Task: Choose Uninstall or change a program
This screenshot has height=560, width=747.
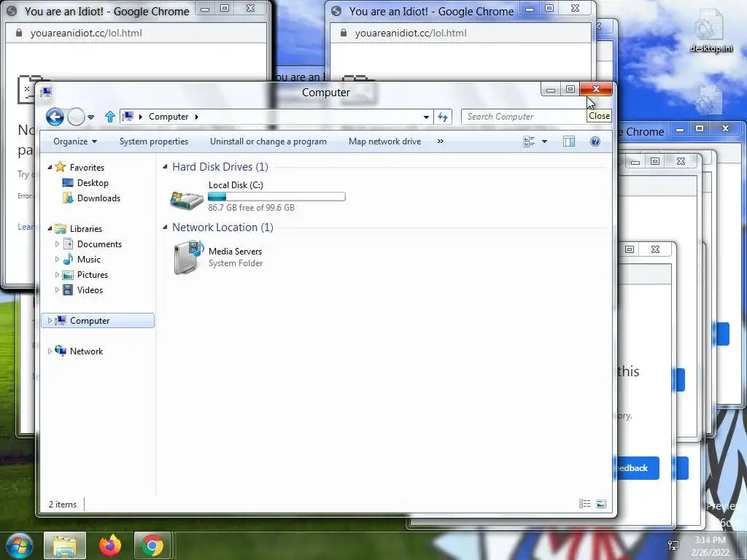Action: pos(268,141)
